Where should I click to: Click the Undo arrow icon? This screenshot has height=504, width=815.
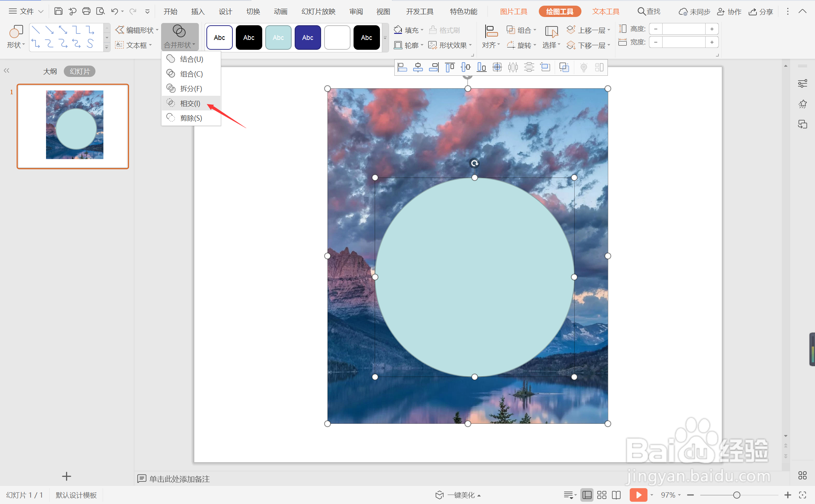coord(115,11)
